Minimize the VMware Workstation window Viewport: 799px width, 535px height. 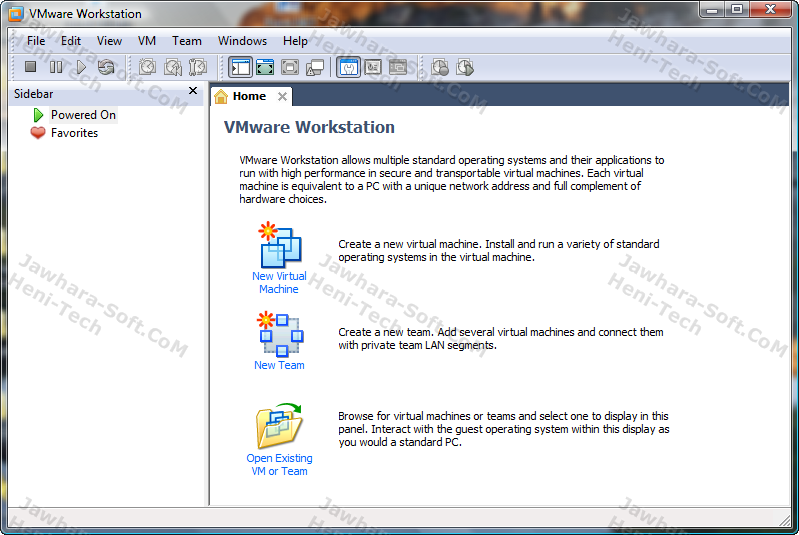[x=712, y=10]
